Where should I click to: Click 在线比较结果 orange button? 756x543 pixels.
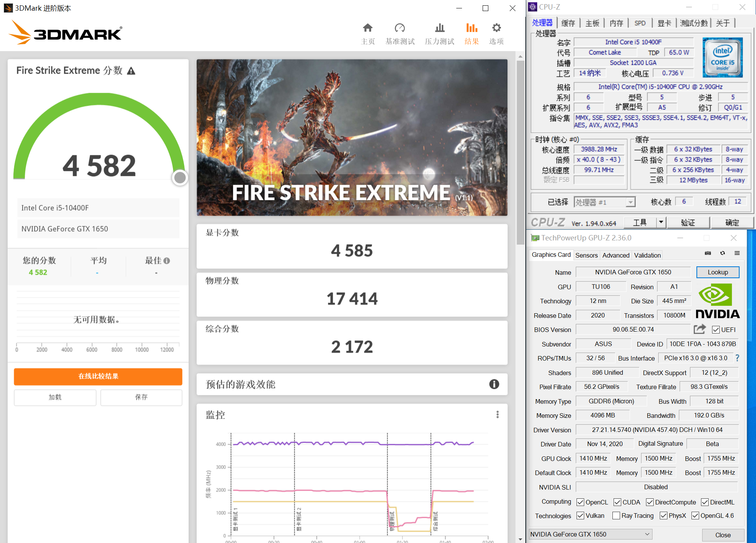[x=98, y=376]
